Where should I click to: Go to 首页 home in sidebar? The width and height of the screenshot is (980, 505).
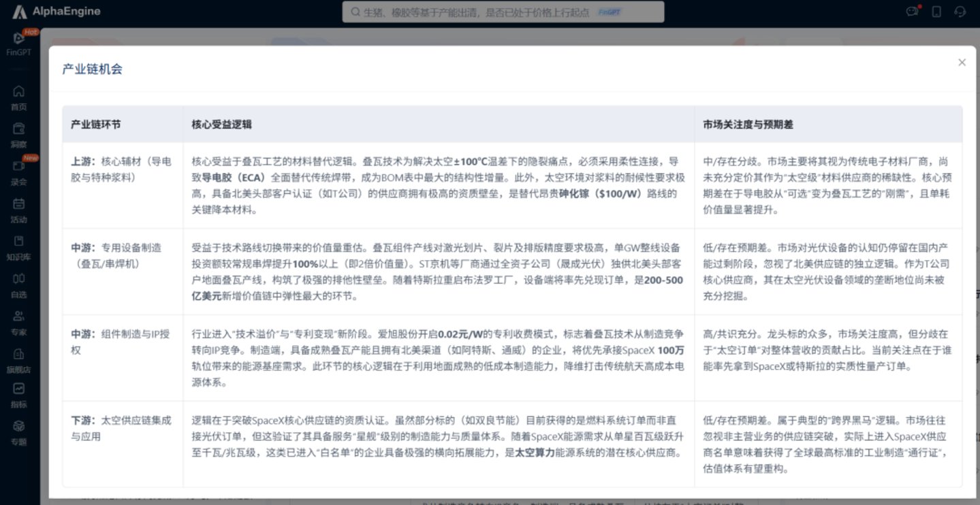[19, 97]
